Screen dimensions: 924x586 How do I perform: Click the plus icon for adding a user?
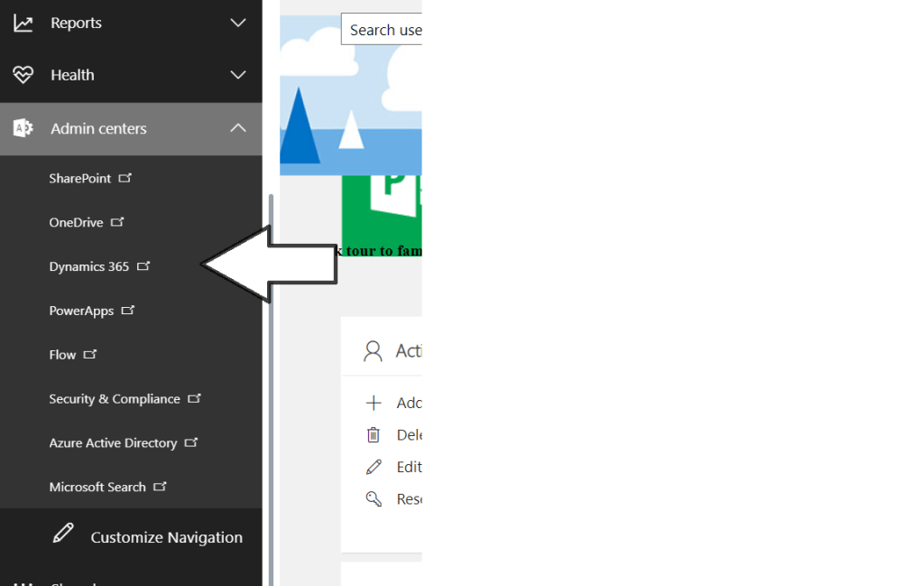[x=374, y=403]
